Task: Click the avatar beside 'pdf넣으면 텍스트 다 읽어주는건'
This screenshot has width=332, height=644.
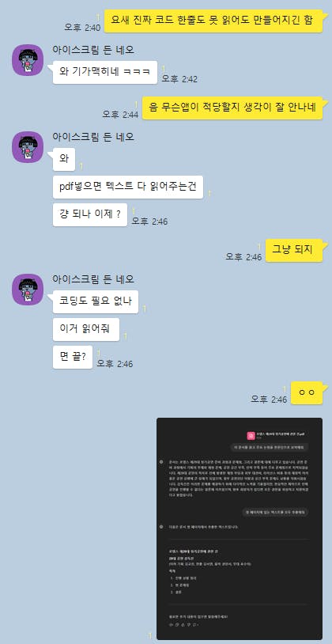Action: 28,147
